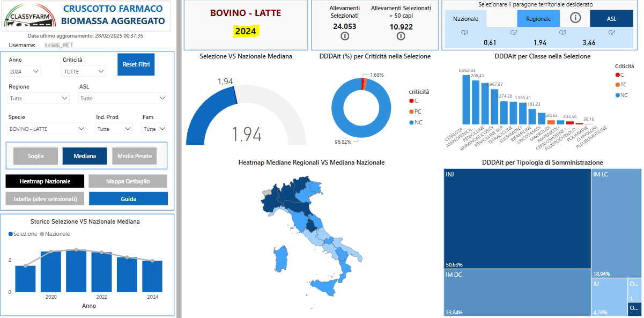Click the Reset Filtri button
This screenshot has width=644, height=318.
click(x=136, y=64)
